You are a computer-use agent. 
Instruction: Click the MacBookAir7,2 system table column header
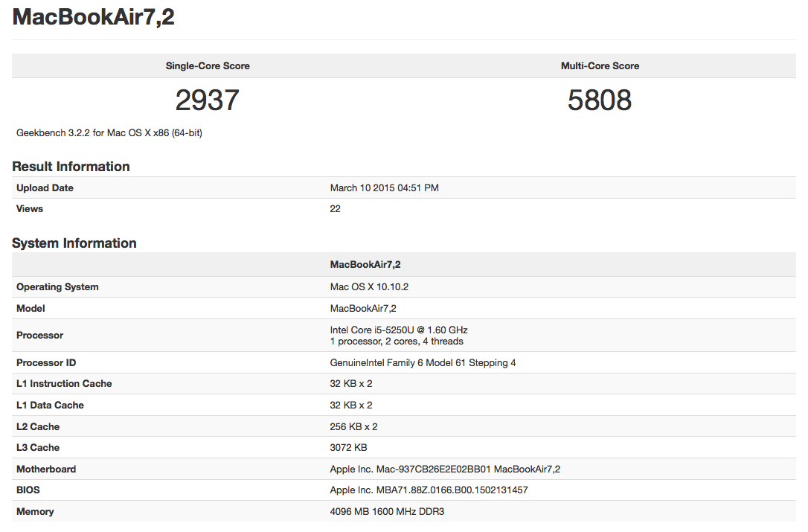click(365, 265)
